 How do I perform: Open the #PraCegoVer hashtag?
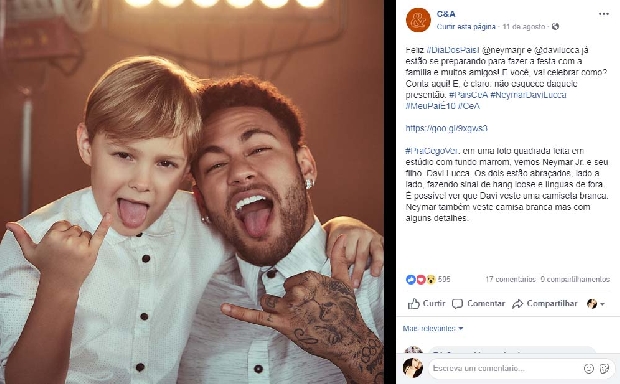(432, 151)
